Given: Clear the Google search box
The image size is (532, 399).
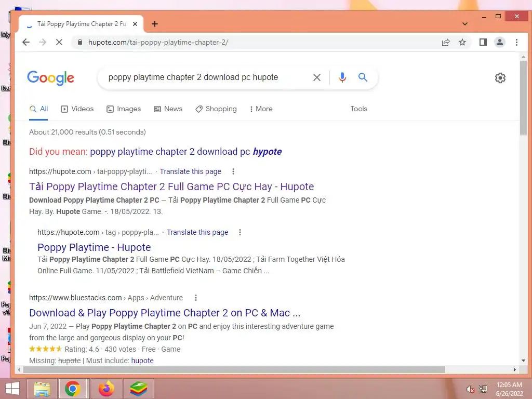Looking at the screenshot, I should [x=316, y=77].
